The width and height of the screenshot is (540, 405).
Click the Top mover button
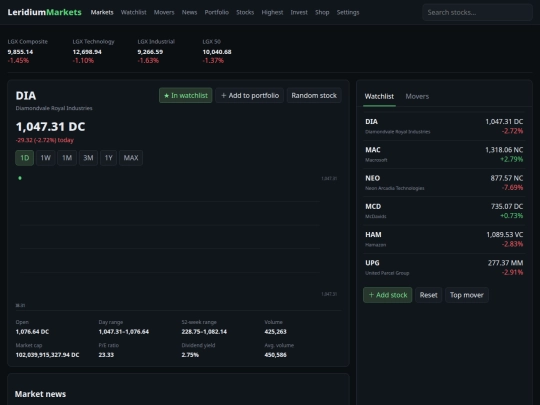pos(467,295)
